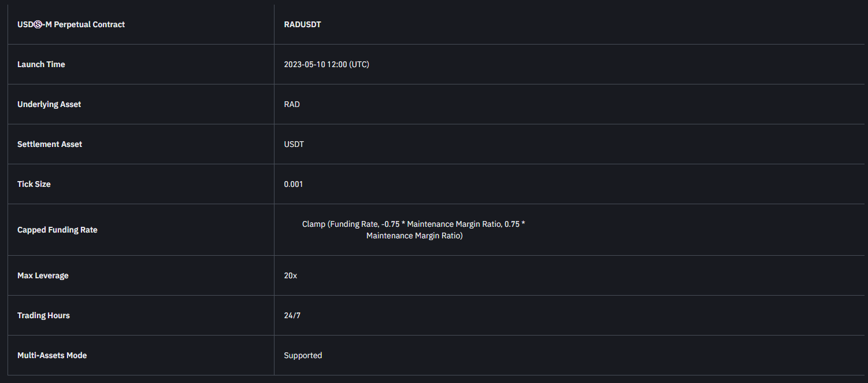Select the 24/7 trading hours value
Viewport: 868px width, 383px height.
292,315
